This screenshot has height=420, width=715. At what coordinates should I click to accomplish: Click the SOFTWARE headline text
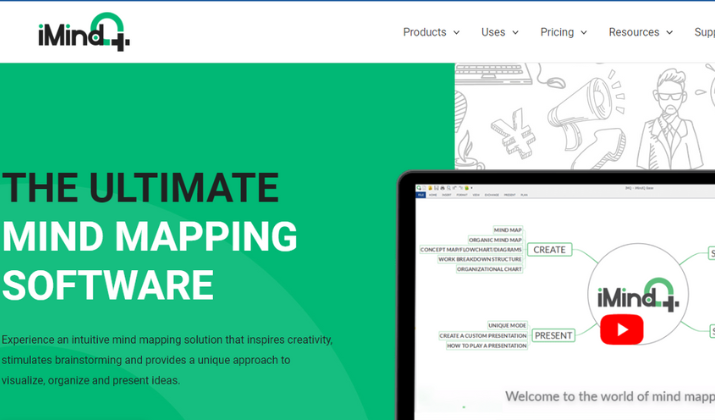108,285
